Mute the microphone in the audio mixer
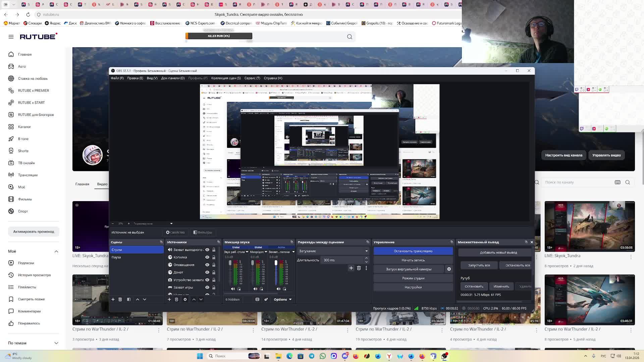The height and width of the screenshot is (362, 644). coord(255,289)
